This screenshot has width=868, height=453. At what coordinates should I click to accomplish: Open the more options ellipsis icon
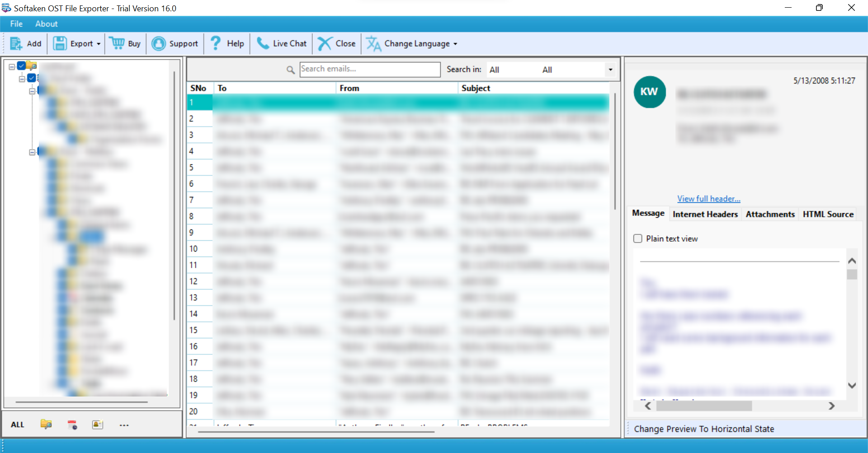(x=124, y=425)
